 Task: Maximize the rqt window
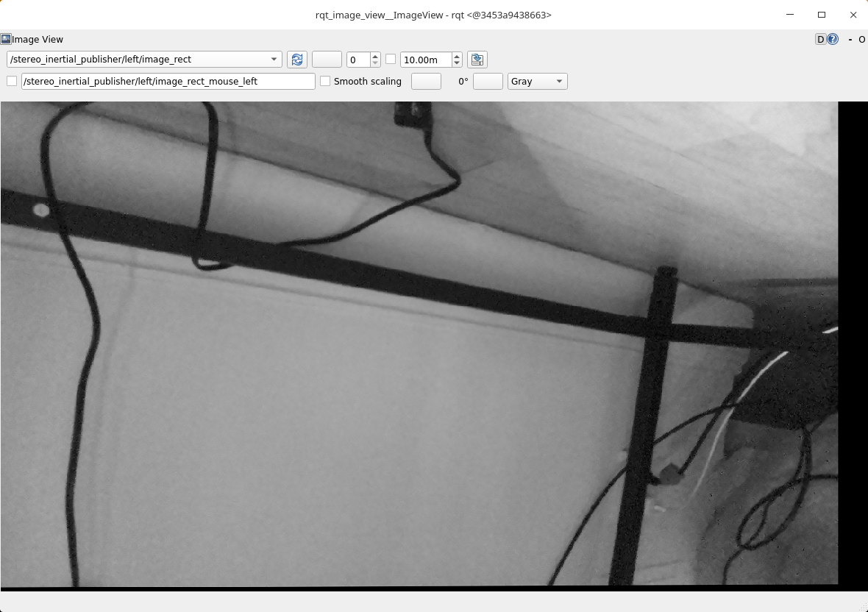click(822, 15)
